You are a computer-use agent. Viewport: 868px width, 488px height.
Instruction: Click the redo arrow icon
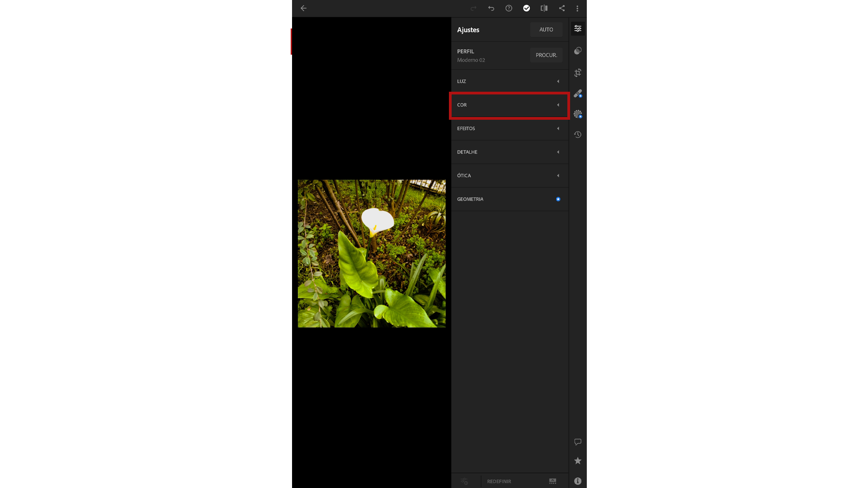tap(473, 8)
